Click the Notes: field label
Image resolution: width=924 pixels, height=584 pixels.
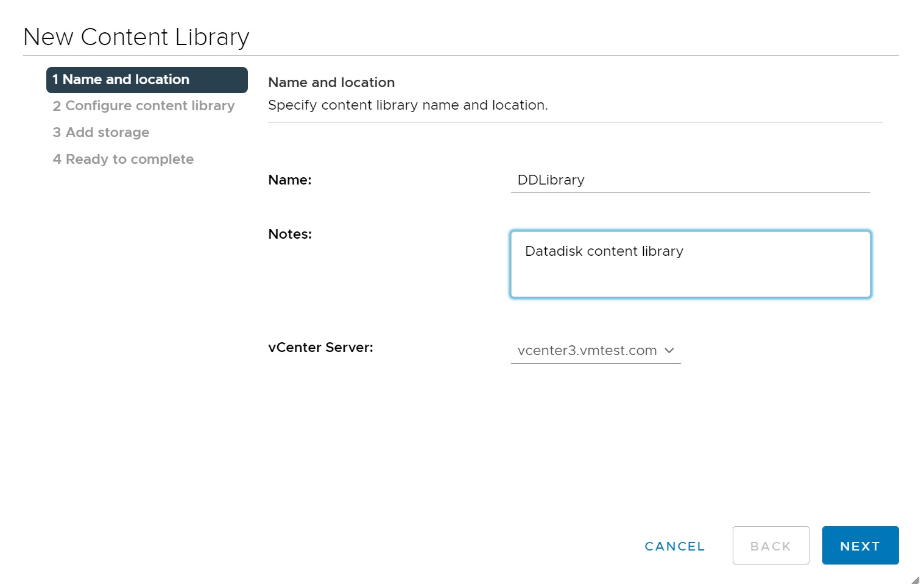coord(290,234)
